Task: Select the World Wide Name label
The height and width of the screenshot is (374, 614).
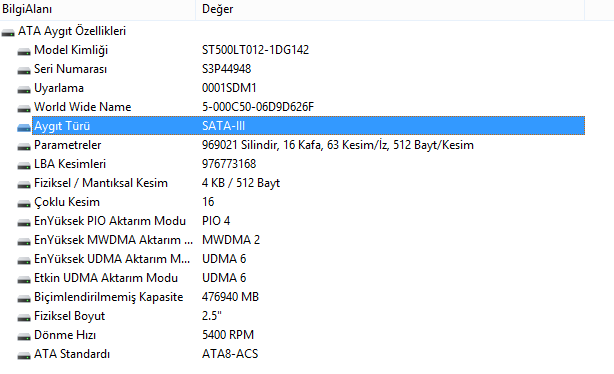Action: (x=83, y=107)
